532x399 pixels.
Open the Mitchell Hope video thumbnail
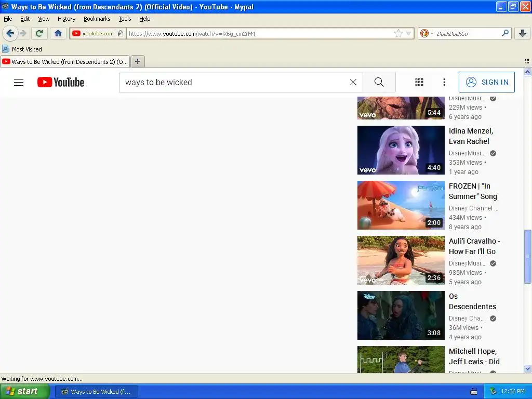click(x=401, y=360)
